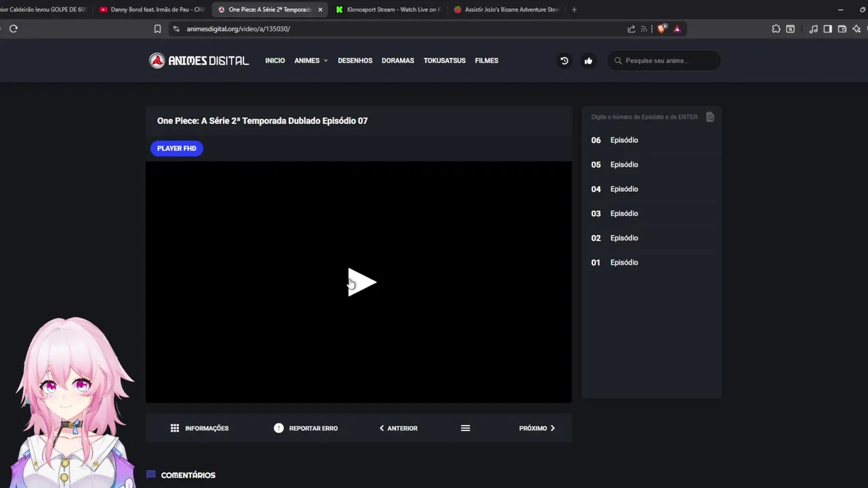Open Episódio 03 in list
868x488 pixels.
point(651,213)
